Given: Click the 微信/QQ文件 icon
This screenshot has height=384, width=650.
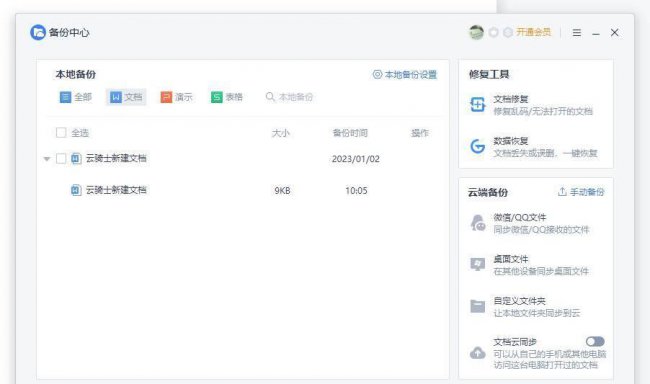Looking at the screenshot, I should coord(478,223).
